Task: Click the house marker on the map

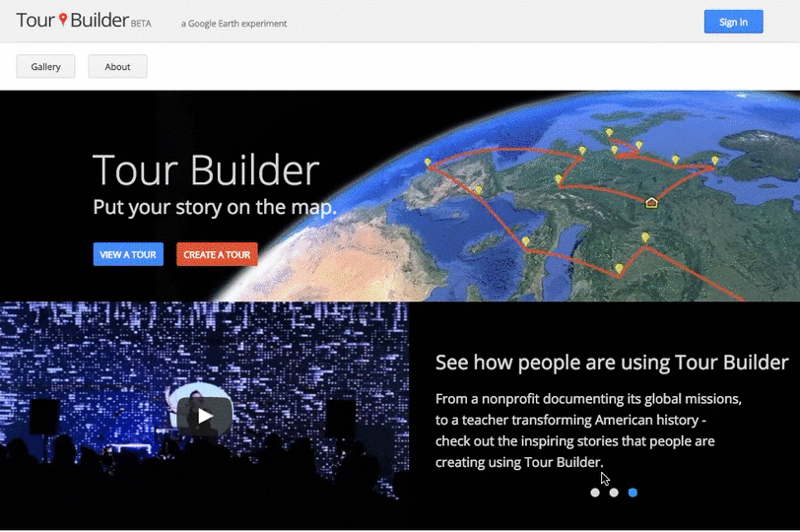Action: 651,203
